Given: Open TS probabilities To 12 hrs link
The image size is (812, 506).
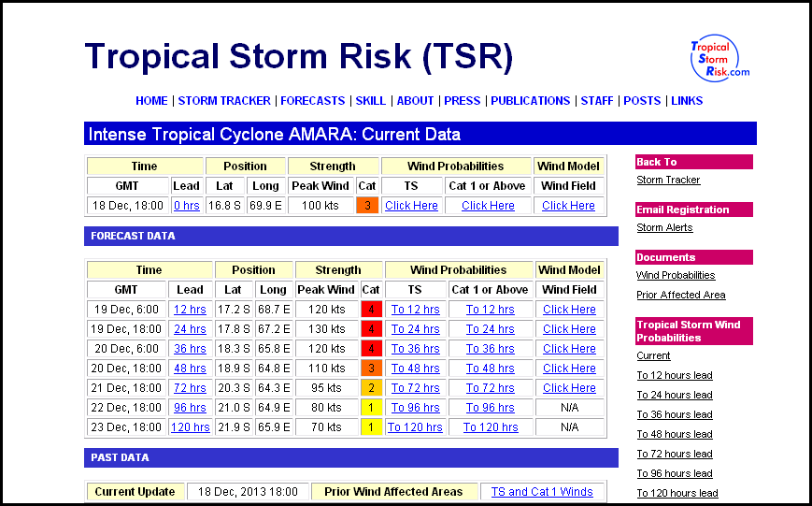Looking at the screenshot, I should pos(415,309).
